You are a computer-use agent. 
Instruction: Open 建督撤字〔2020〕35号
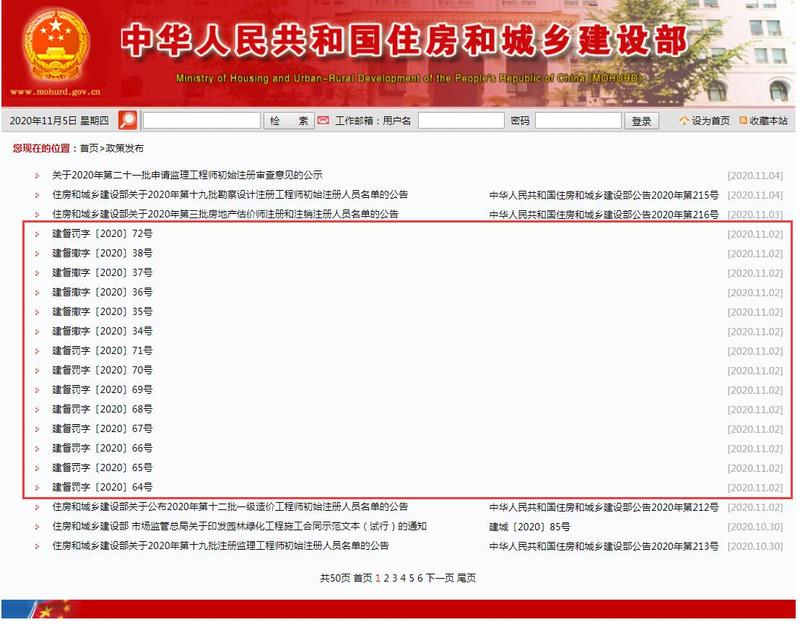pyautogui.click(x=102, y=311)
